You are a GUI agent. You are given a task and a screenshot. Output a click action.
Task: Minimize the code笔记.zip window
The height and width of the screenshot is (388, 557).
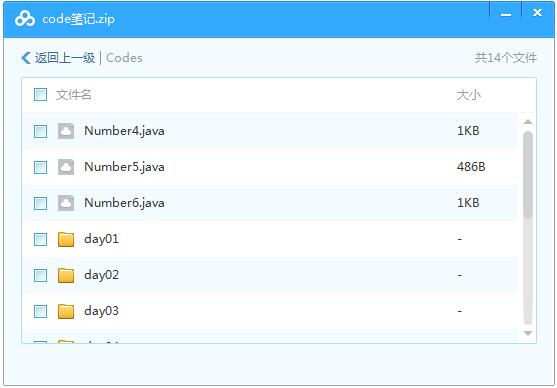click(x=506, y=15)
